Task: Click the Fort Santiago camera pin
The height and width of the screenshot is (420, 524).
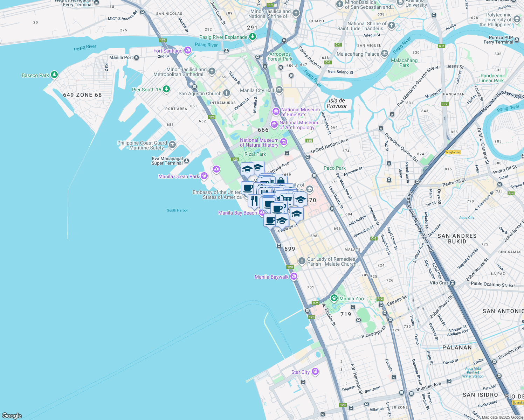Action: tap(188, 50)
